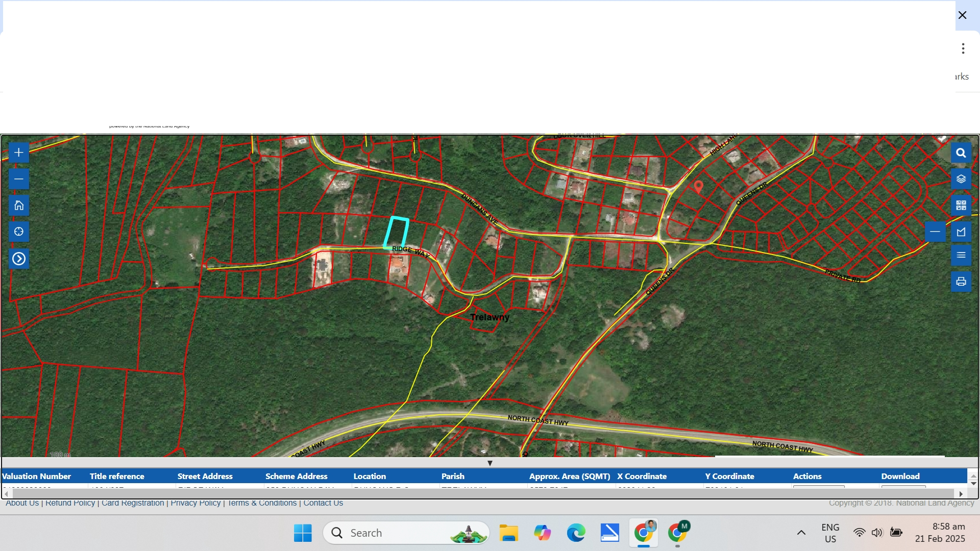Open the Wi-Fi network flyout

[860, 533]
